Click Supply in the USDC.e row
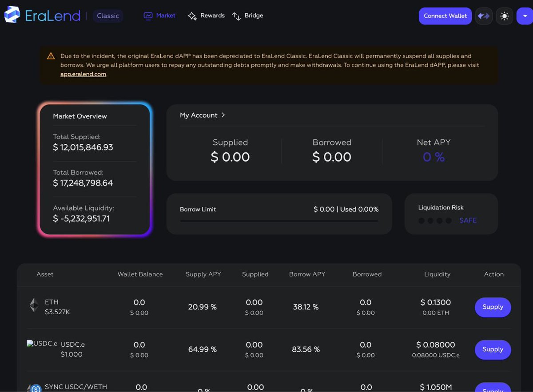The image size is (533, 392). pos(493,349)
